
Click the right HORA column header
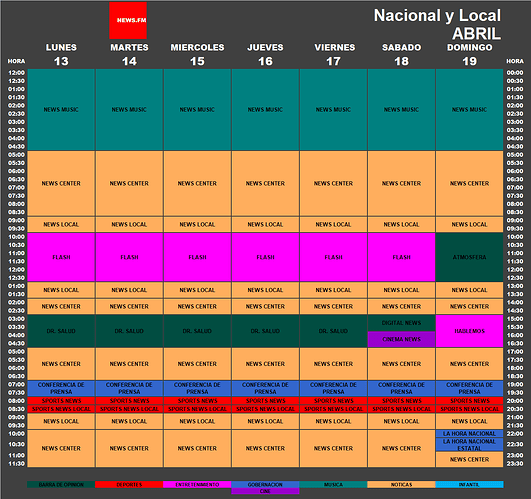click(x=515, y=61)
